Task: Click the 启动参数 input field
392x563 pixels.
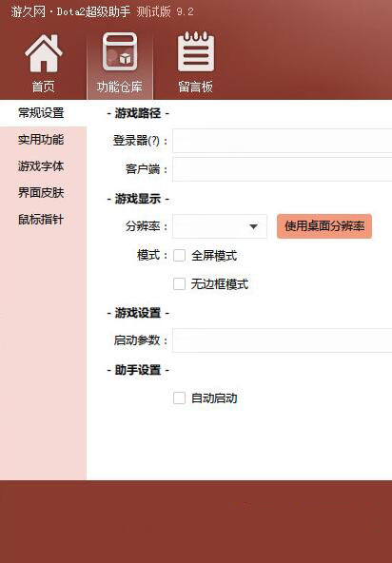Action: pos(282,340)
